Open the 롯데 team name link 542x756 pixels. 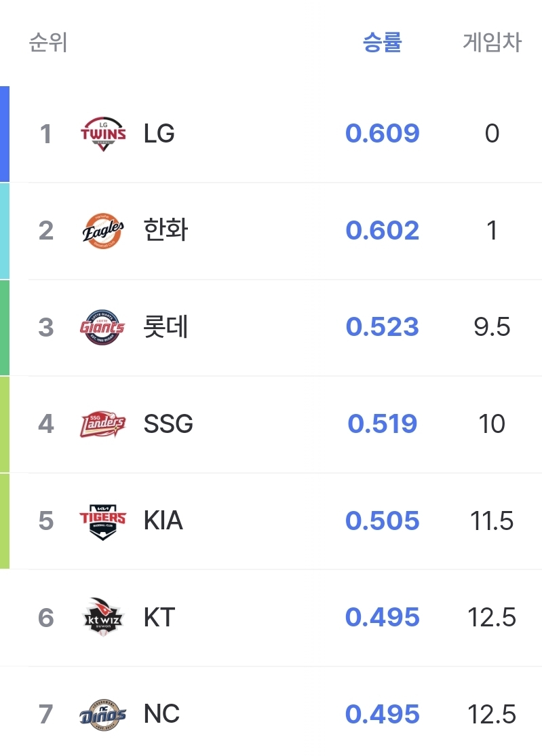point(166,327)
